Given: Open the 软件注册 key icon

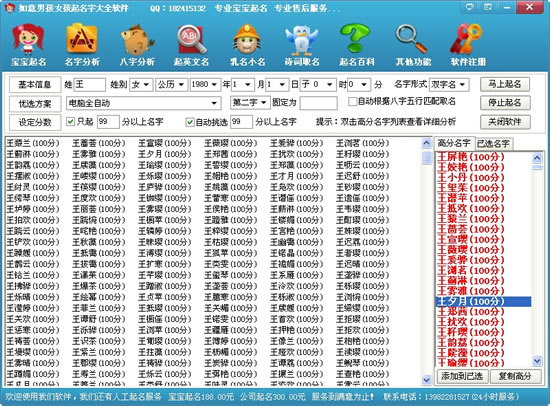Looking at the screenshot, I should [x=468, y=45].
